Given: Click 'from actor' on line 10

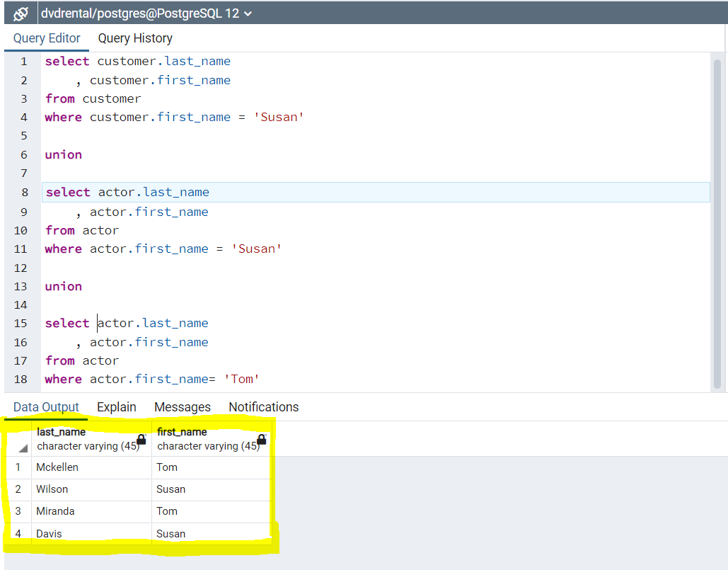Looking at the screenshot, I should [82, 230].
